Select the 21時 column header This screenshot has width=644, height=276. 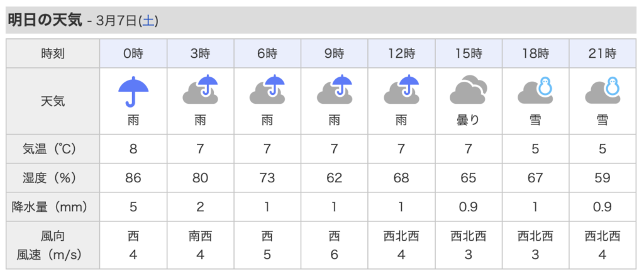coord(602,53)
